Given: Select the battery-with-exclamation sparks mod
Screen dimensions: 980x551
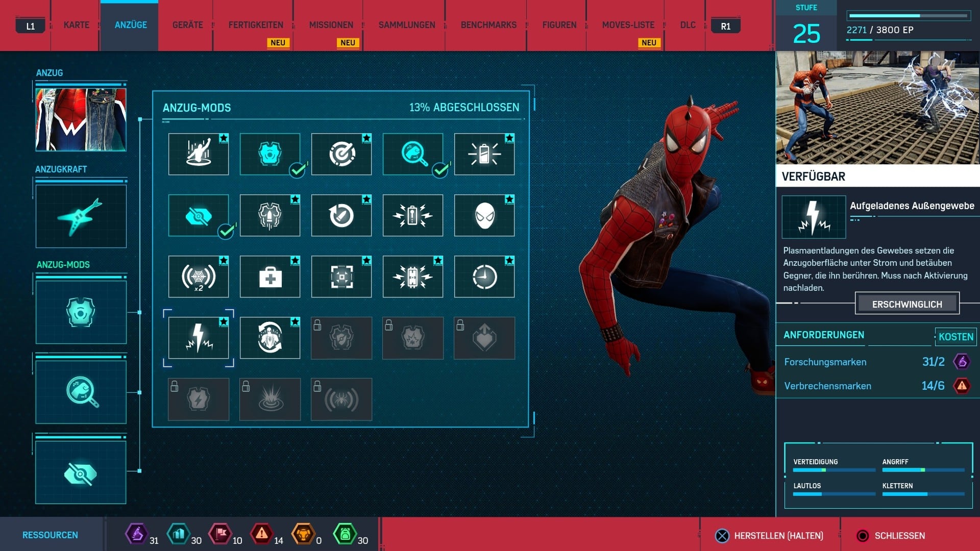Looking at the screenshot, I should tap(413, 215).
